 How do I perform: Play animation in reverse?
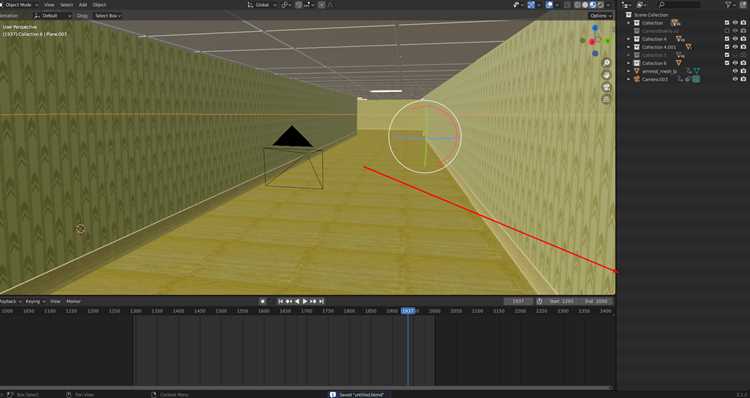tap(297, 301)
